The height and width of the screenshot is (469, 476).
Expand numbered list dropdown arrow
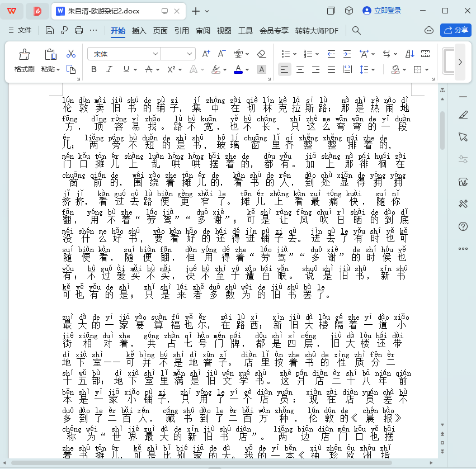(317, 54)
